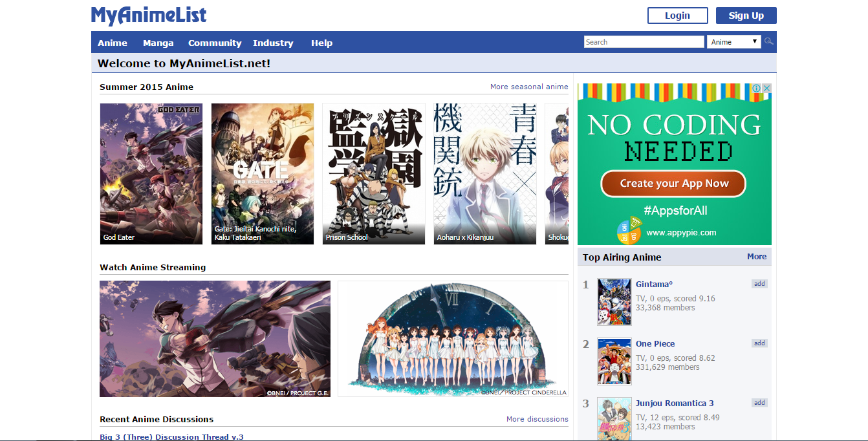Open the Industry menu

click(x=272, y=43)
